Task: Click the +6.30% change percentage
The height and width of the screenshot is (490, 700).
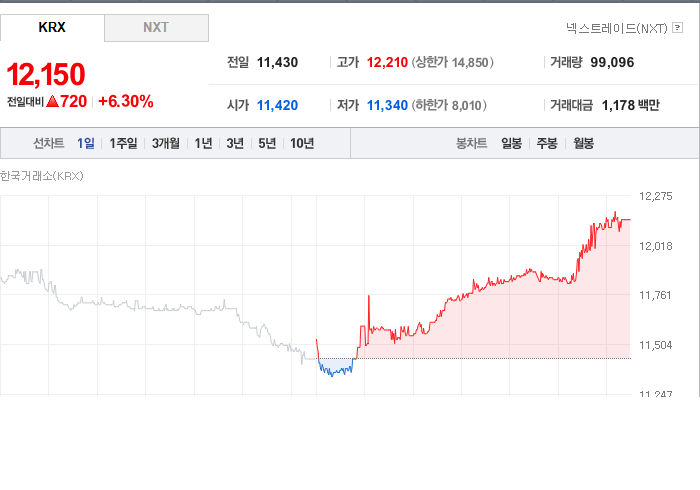Action: point(126,101)
